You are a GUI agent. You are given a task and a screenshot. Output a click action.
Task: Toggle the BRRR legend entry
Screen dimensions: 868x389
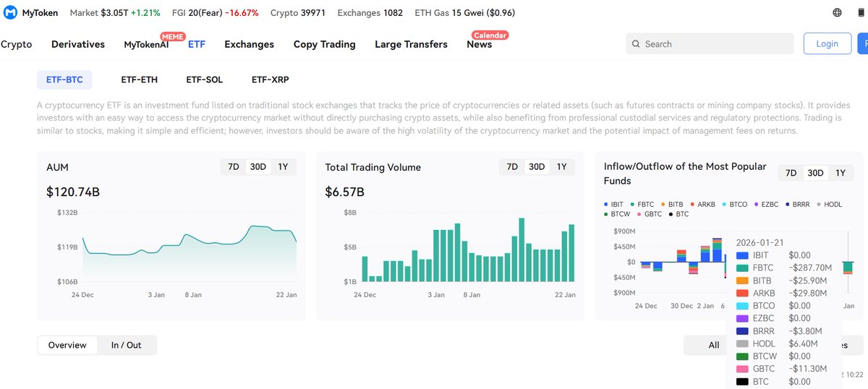pos(797,205)
